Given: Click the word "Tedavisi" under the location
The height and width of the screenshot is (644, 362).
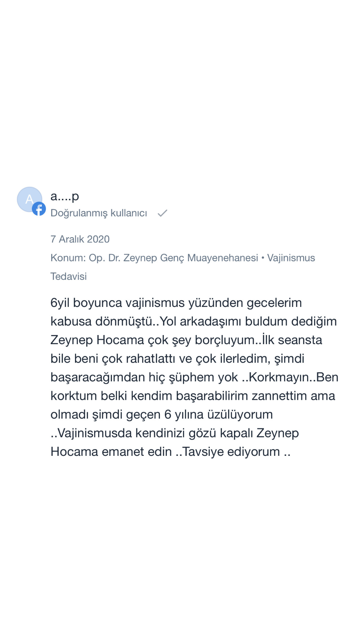Looking at the screenshot, I should click(x=68, y=276).
